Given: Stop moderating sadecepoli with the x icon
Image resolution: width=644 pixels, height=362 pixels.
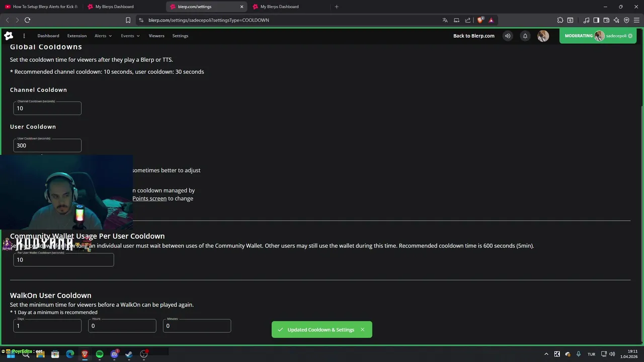Looking at the screenshot, I should coord(630,36).
